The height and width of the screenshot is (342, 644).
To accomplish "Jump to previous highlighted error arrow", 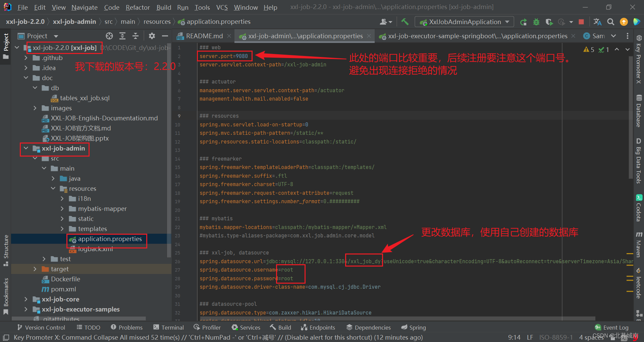I will coord(617,49).
